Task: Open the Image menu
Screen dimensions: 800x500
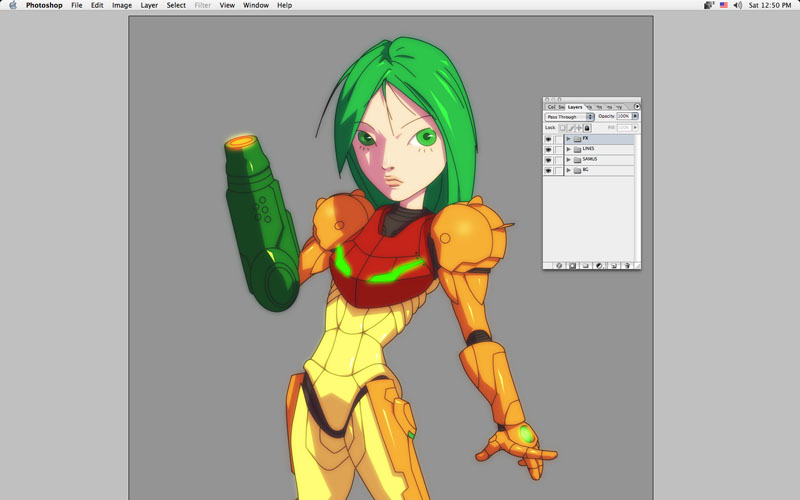Action: point(122,5)
